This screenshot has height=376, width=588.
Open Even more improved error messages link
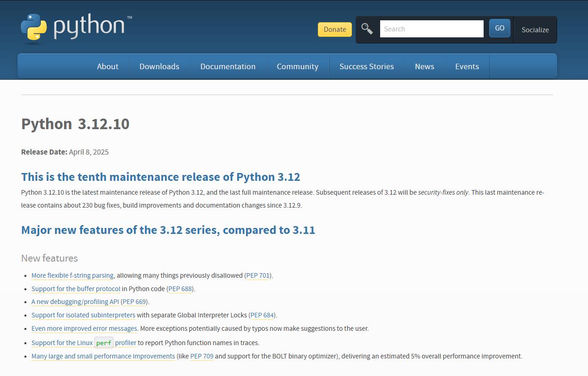(84, 328)
